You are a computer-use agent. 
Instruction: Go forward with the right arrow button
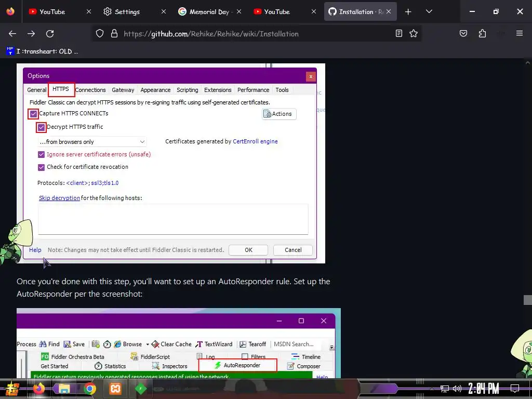[x=31, y=34]
